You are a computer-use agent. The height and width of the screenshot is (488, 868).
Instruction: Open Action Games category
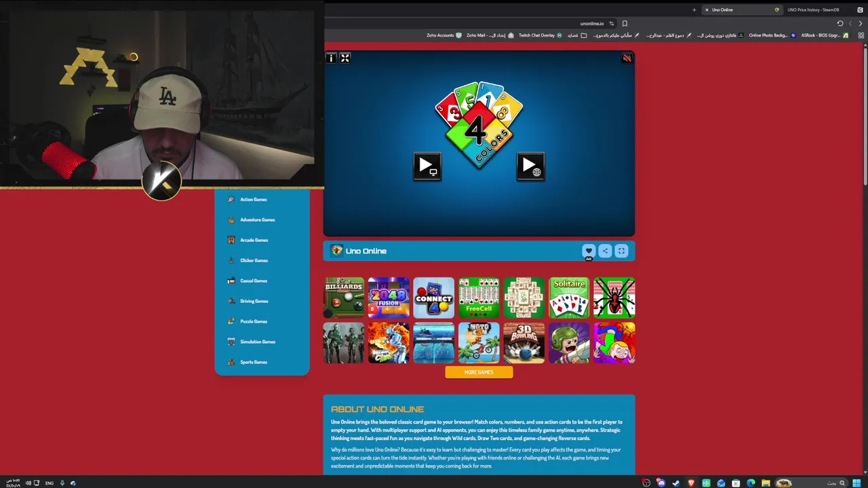click(x=253, y=199)
